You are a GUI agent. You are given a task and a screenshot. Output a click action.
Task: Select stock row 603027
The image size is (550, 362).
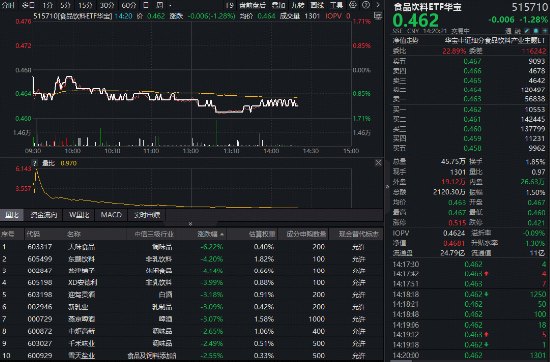point(191,343)
